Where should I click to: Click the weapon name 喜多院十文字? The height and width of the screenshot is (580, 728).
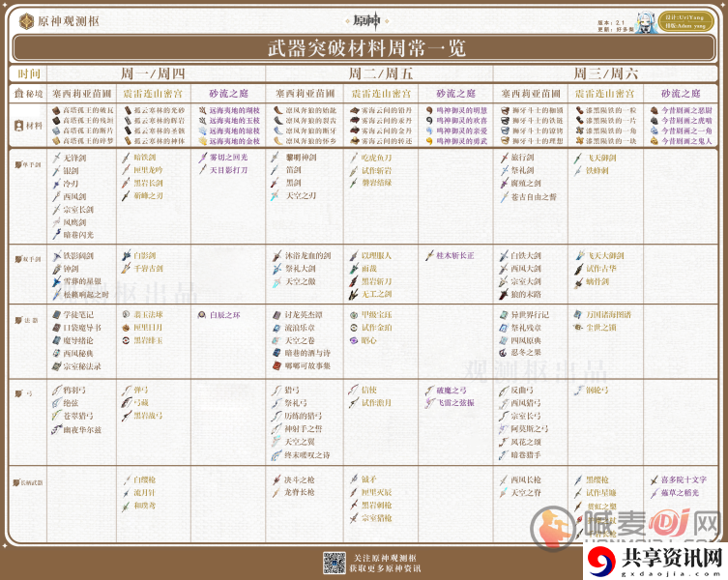coord(684,479)
